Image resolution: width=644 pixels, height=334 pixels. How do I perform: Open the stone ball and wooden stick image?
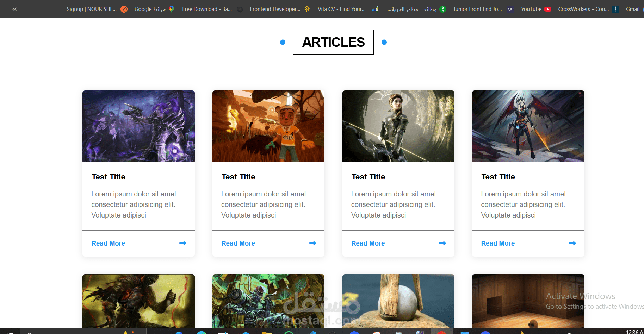398,301
